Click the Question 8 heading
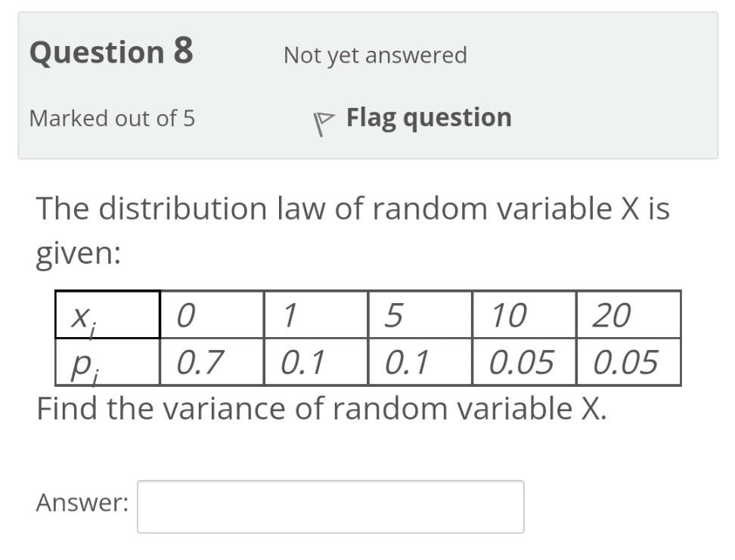735x560 pixels. click(x=112, y=52)
